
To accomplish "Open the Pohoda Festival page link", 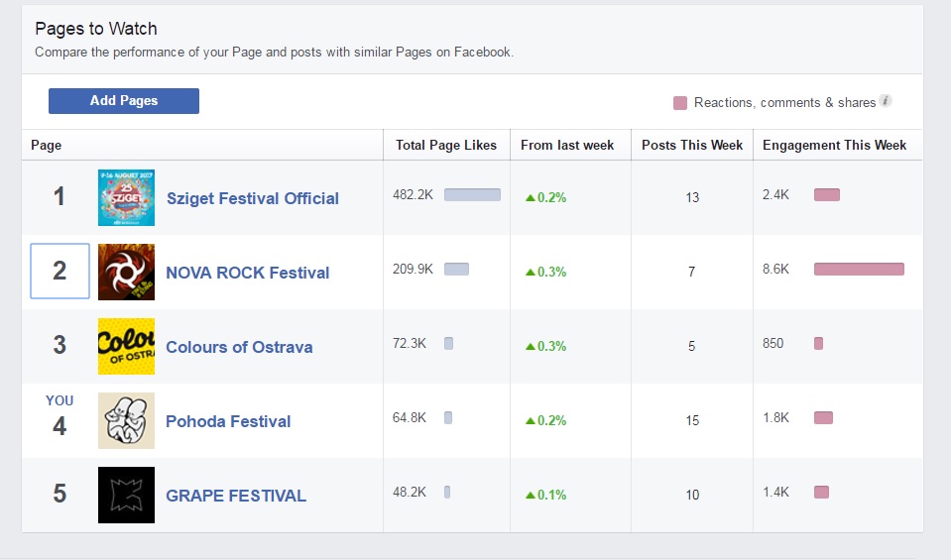I will point(228,421).
